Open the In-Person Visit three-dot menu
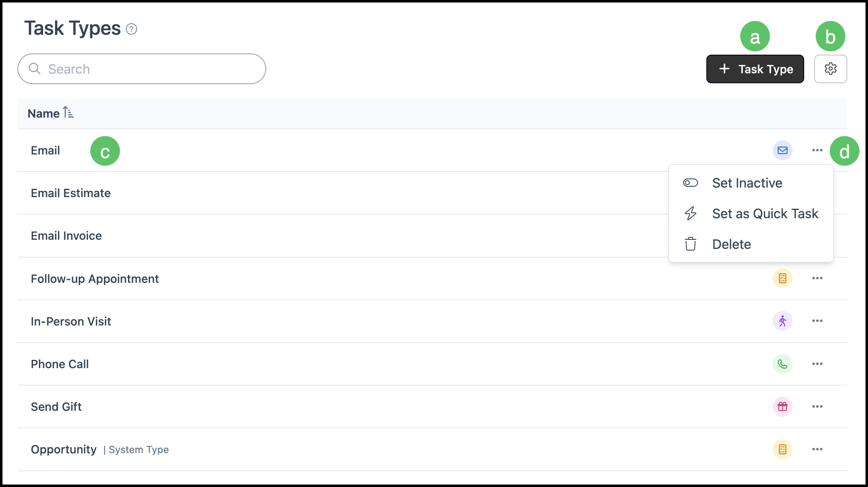The image size is (868, 487). 817,321
